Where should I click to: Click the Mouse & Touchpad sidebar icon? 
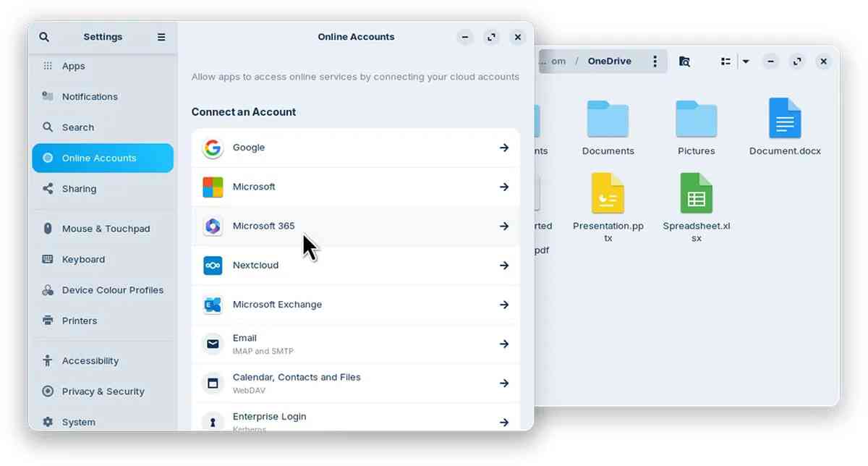pos(46,228)
